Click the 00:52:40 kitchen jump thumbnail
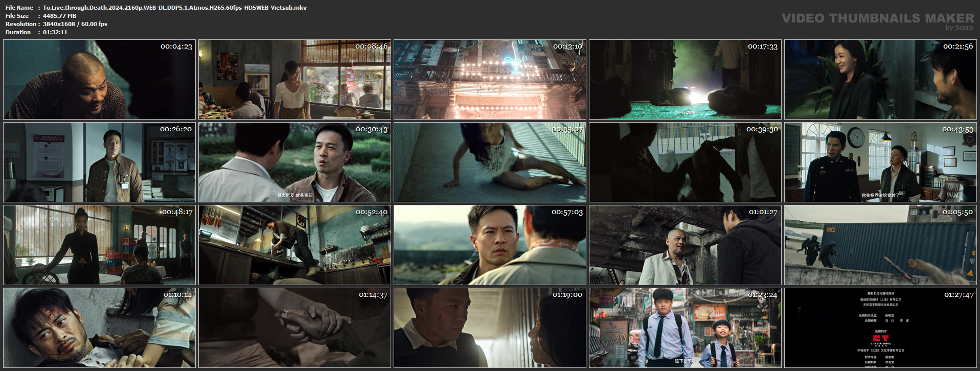Screen dimensions: 980x371 [x=294, y=245]
